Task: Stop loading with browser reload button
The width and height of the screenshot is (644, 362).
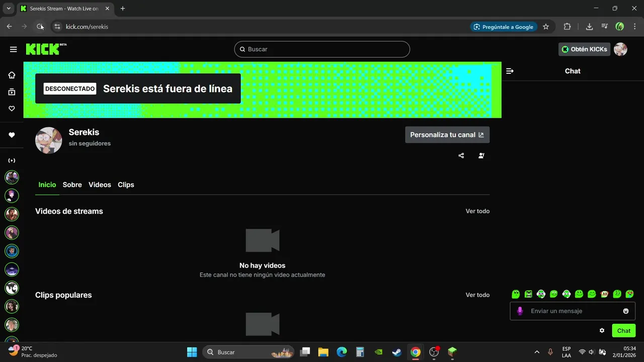Action: click(x=40, y=27)
